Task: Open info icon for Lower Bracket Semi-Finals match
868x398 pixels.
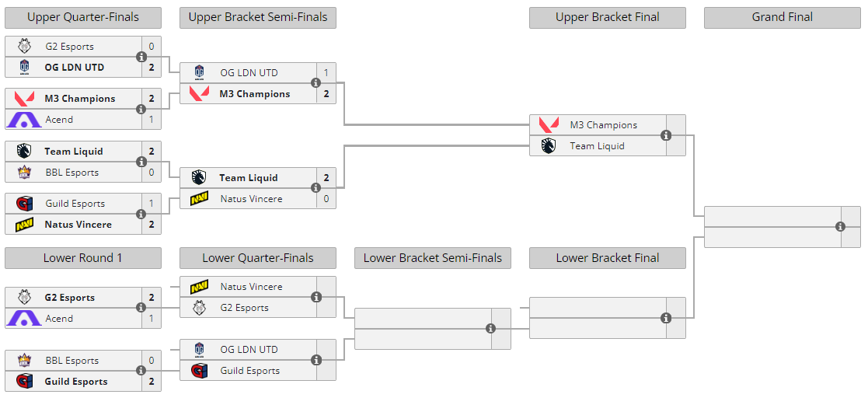Action: pyautogui.click(x=491, y=329)
